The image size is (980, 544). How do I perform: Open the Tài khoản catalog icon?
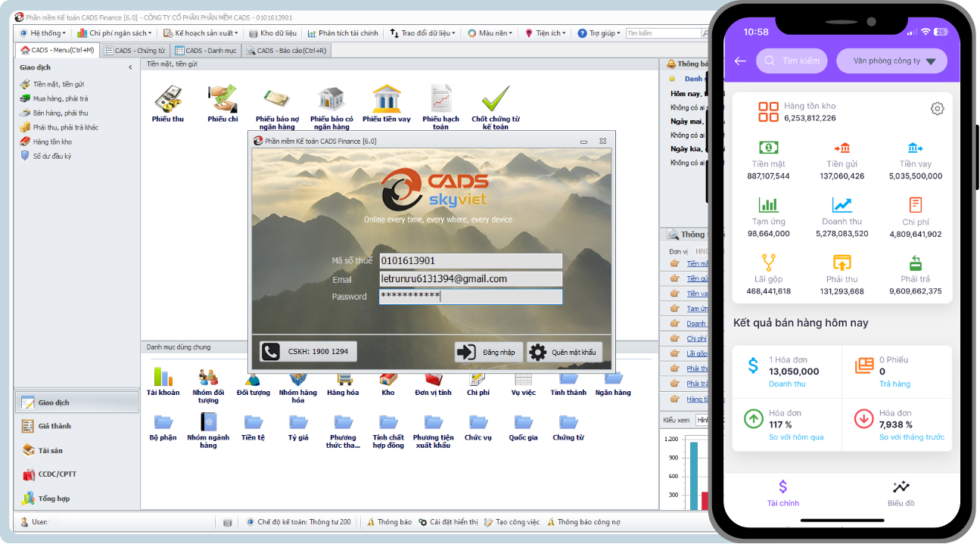[x=163, y=378]
